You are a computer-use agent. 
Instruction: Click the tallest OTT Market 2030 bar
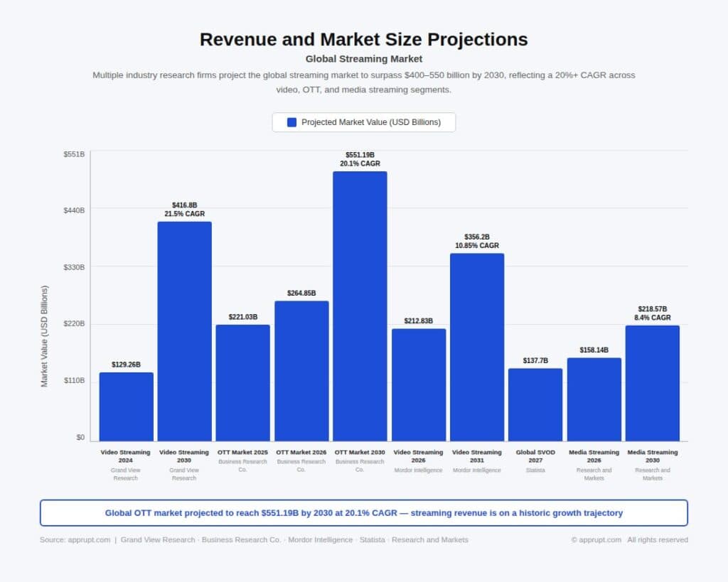point(360,306)
